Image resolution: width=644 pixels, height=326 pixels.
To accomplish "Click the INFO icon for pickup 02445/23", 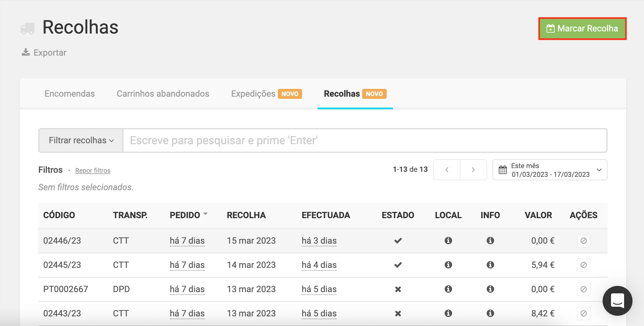I will (490, 265).
